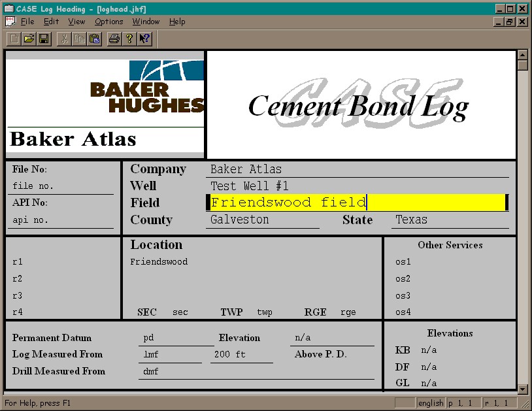This screenshot has width=532, height=411.
Task: Click the Cut scissors icon
Action: 64,39
